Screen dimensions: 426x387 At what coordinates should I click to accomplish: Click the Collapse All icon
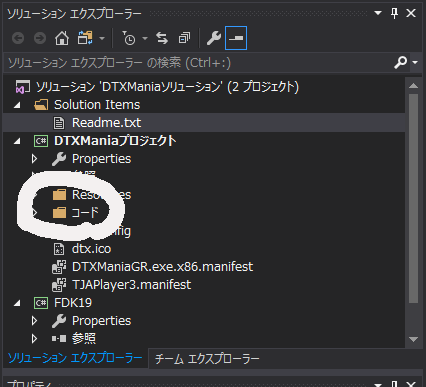[184, 38]
